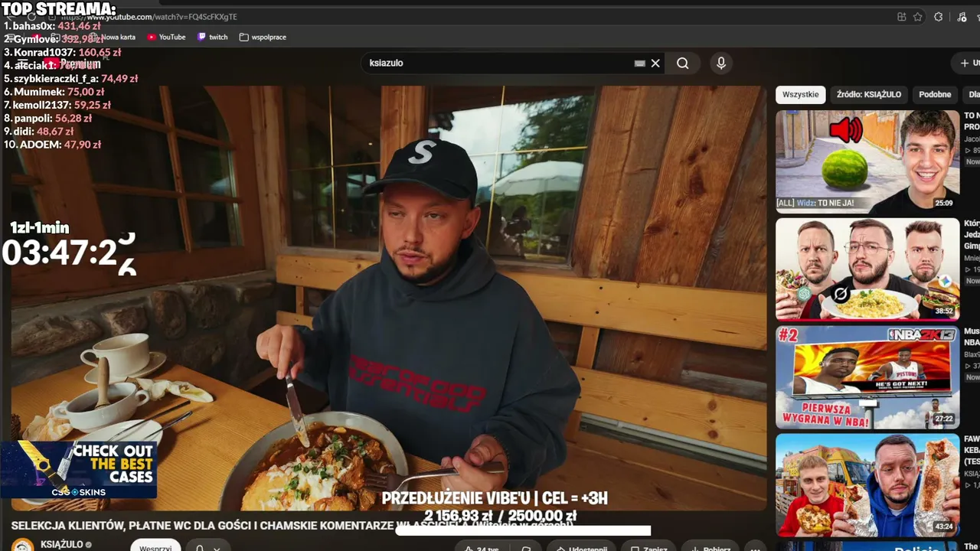Open the watermelon video thumbnail
The image size is (980, 551).
coord(867,161)
